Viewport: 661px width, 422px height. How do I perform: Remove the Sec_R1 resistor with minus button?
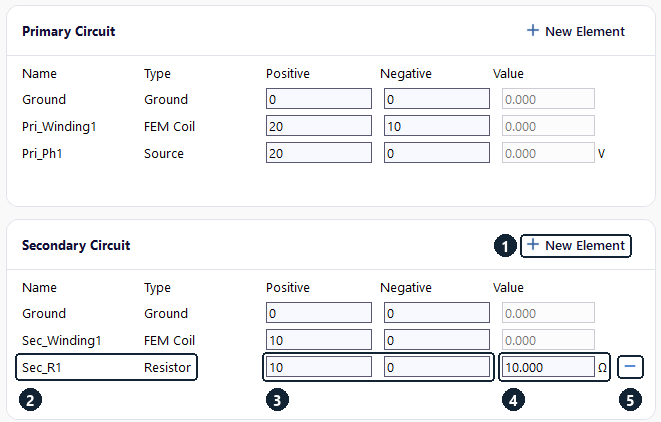pos(630,367)
